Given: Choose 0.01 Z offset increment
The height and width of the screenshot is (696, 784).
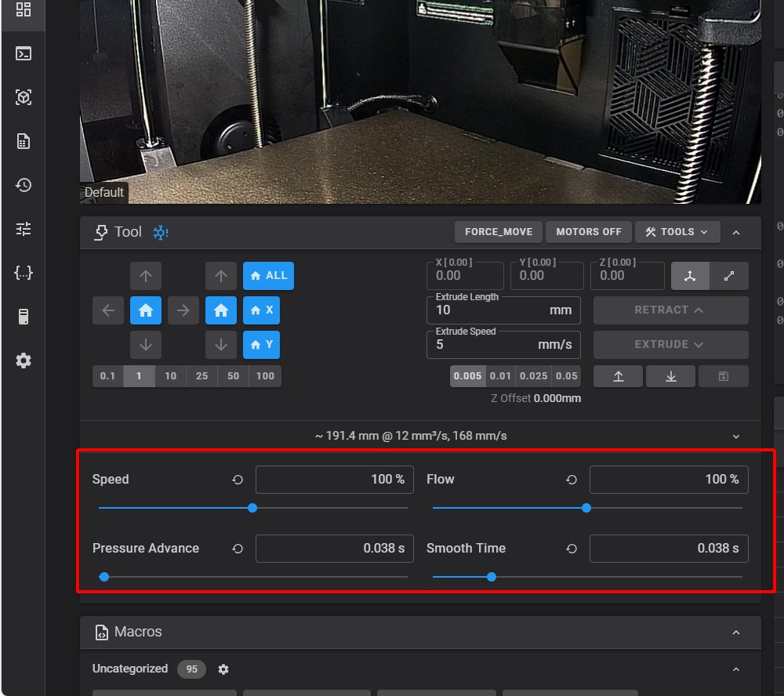Looking at the screenshot, I should [500, 376].
